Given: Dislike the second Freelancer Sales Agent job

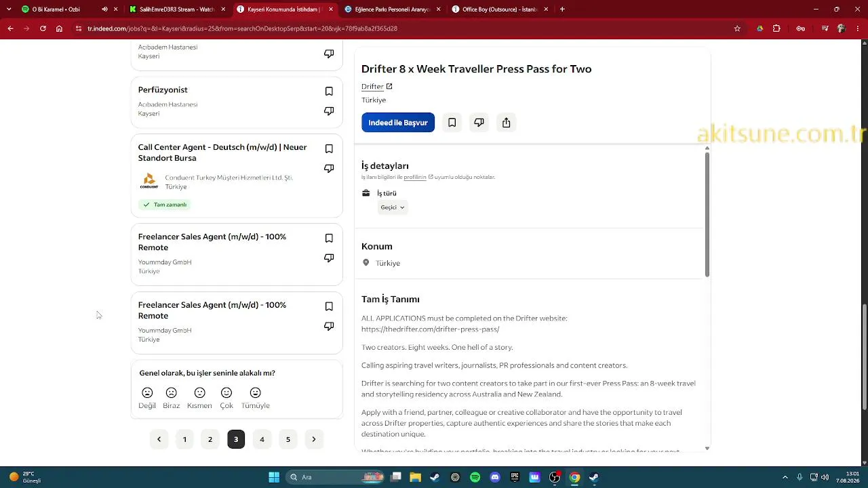Looking at the screenshot, I should (x=329, y=327).
